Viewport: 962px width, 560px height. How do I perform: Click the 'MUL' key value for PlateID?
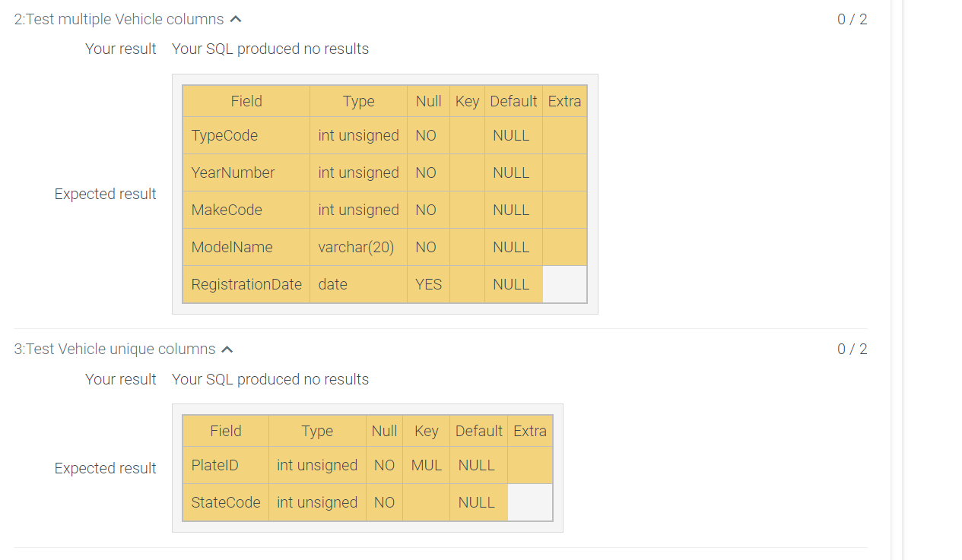tap(426, 465)
